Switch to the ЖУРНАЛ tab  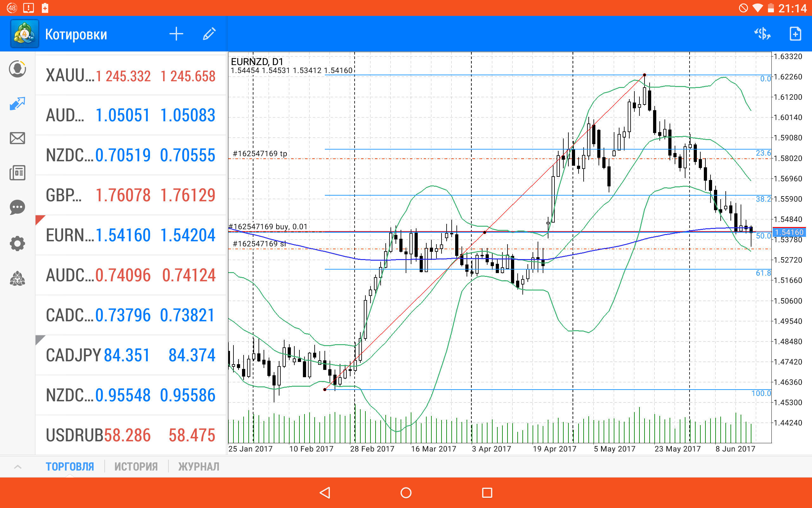tap(199, 467)
